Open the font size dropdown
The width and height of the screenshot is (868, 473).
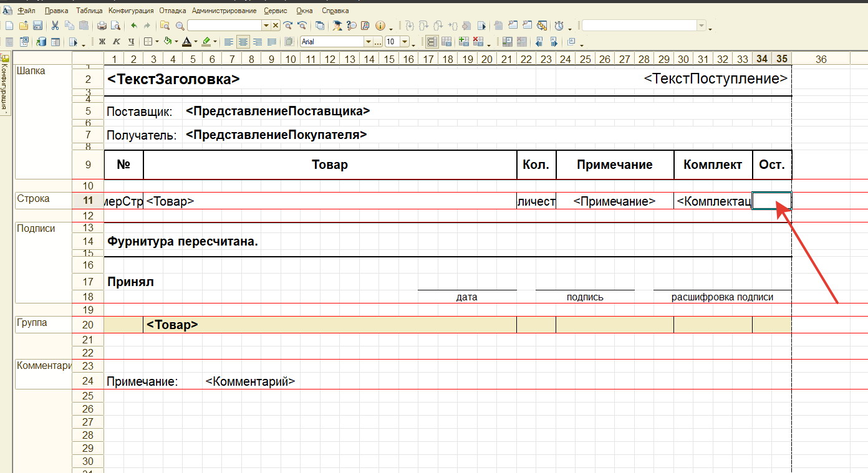coord(405,42)
